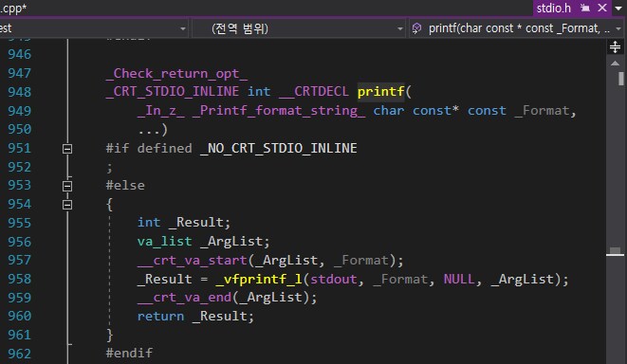Click __CRTDECL keyword on line 948

coord(314,92)
